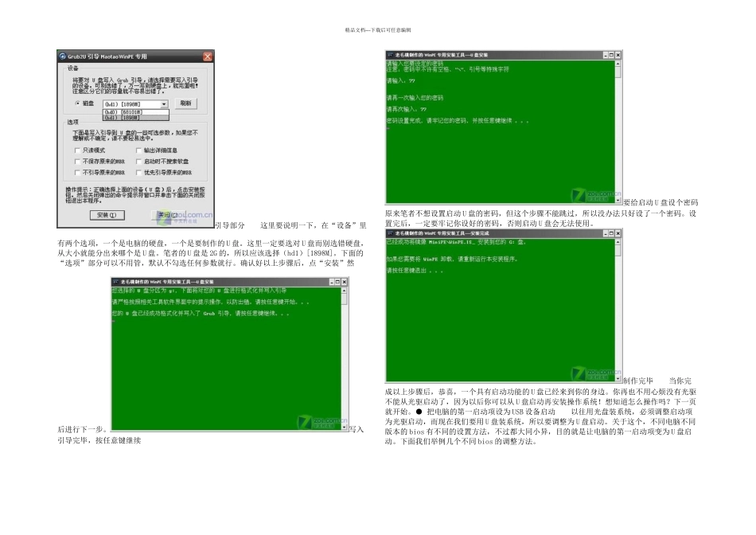Click the scrollbar thumb in the 安装完成 console
This screenshot has width=756, height=535.
click(618, 249)
